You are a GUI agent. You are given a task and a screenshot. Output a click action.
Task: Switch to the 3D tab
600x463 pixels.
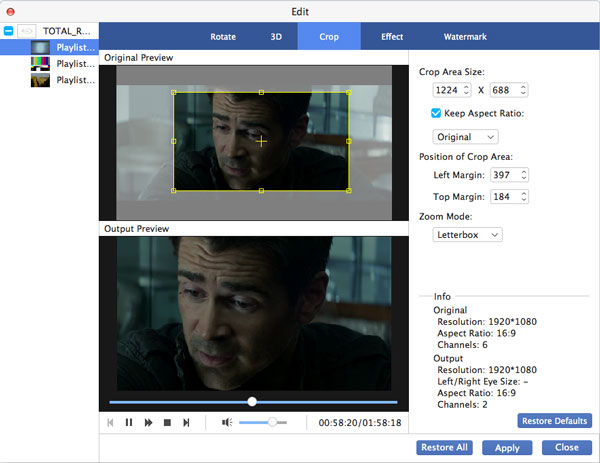[276, 37]
